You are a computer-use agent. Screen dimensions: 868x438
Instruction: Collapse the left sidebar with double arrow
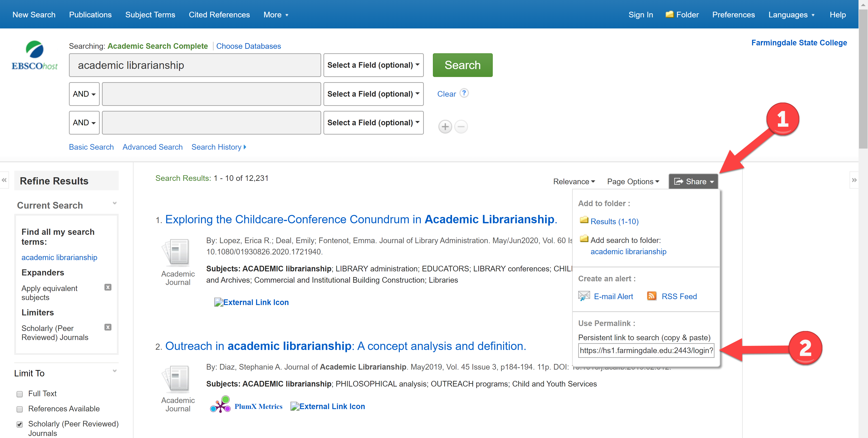point(4,180)
